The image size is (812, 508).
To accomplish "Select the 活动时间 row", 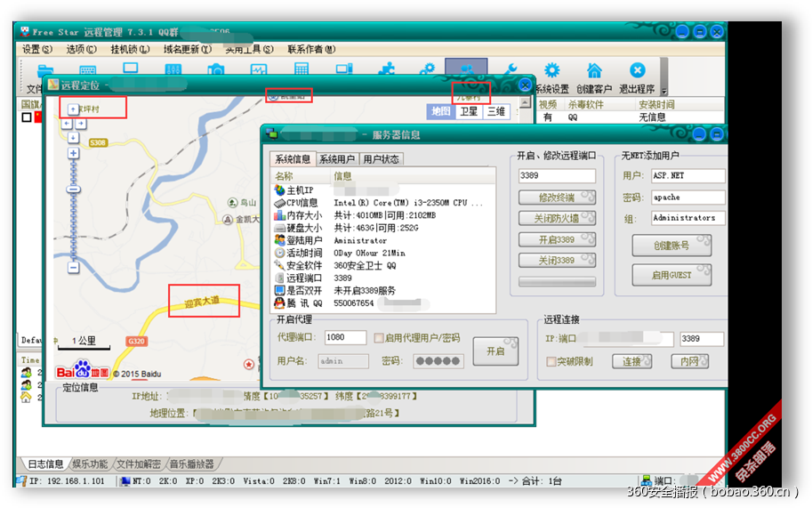I will point(382,253).
